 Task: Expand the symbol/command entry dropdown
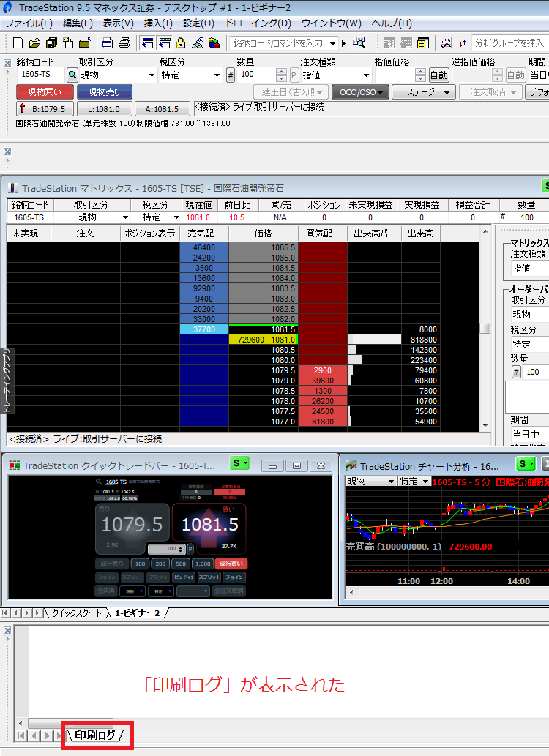pos(332,43)
